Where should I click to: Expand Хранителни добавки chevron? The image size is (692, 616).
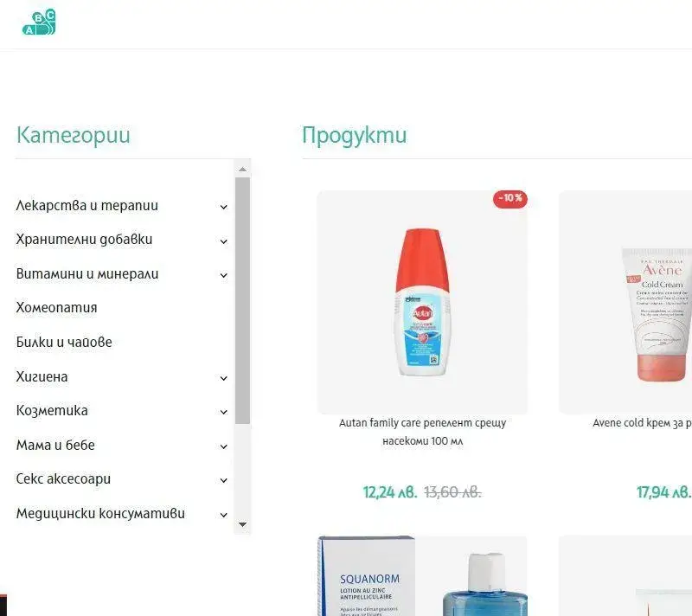click(x=224, y=241)
